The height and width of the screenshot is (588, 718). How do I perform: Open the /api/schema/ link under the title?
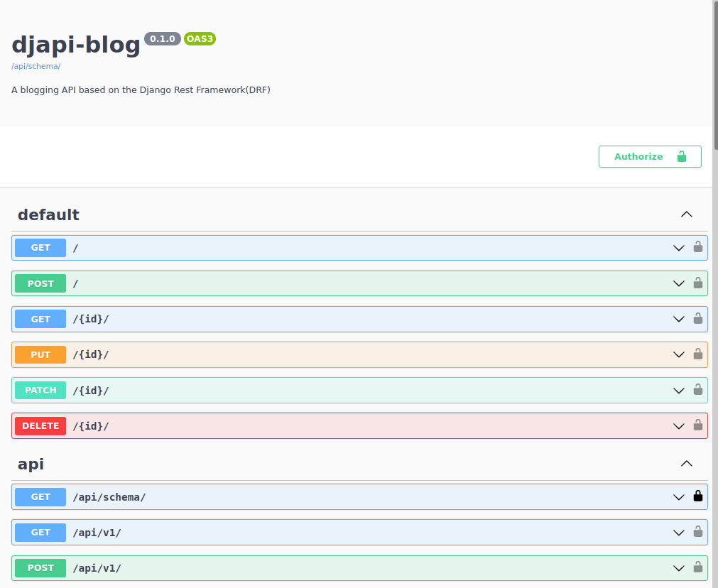pyautogui.click(x=36, y=67)
